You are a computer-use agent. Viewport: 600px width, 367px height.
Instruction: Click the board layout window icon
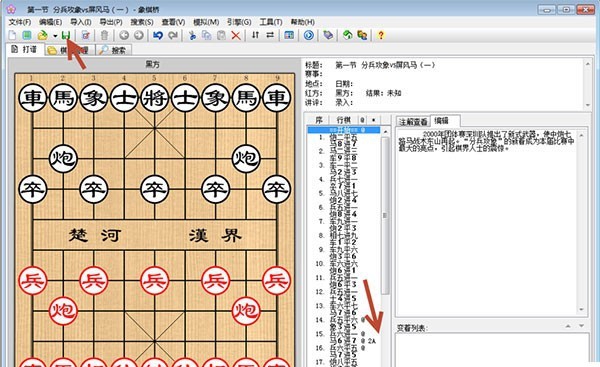[289, 36]
